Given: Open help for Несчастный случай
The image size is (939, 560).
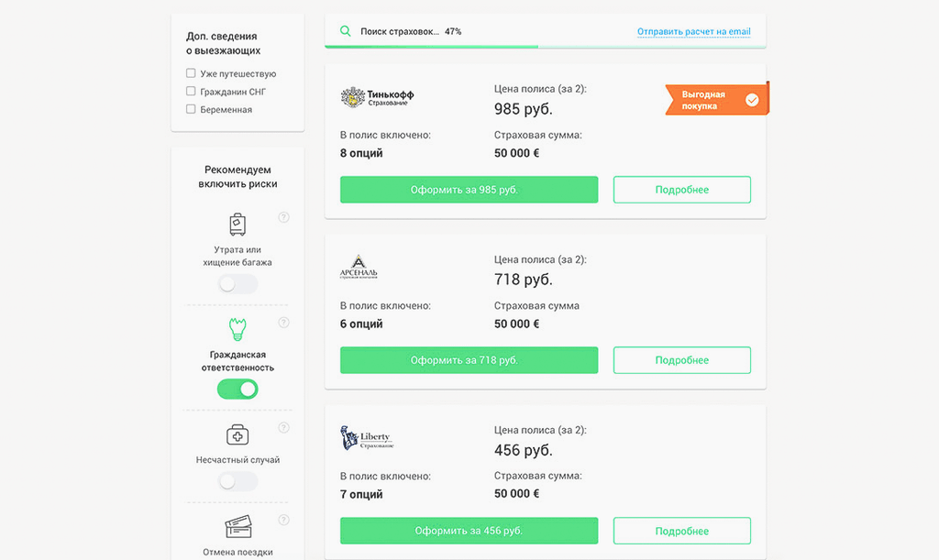Looking at the screenshot, I should point(284,427).
